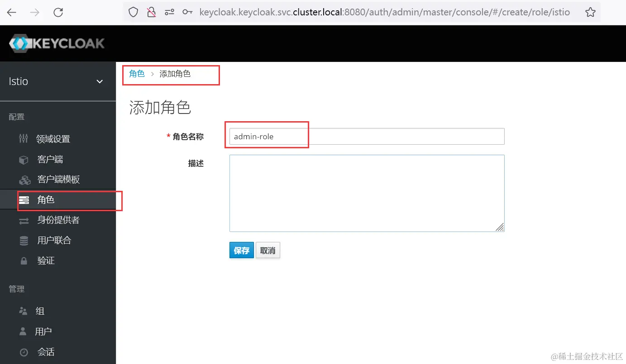The image size is (626, 364).
Task: Click inside the 描述 text area
Action: click(367, 193)
